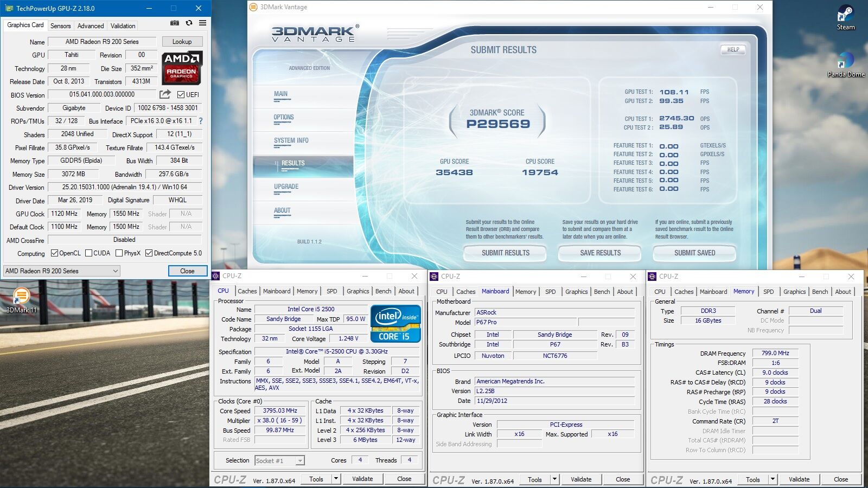Screen dimensions: 868x488
Task: Click the GPU-Z title bar app icon
Action: [9, 8]
